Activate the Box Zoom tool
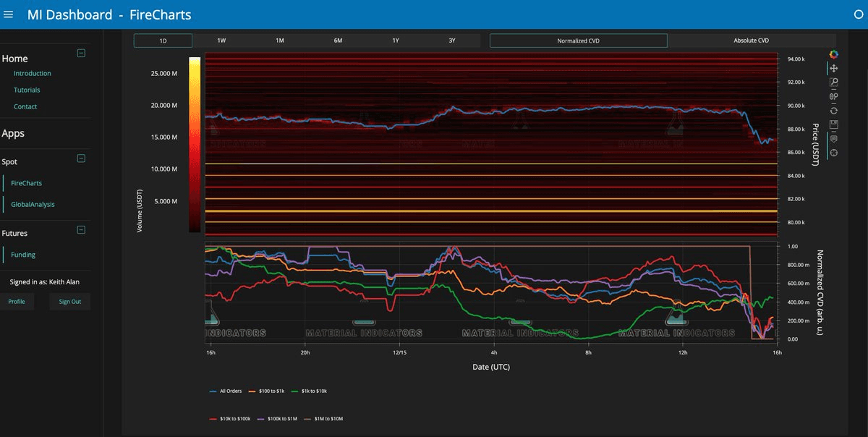 [833, 82]
